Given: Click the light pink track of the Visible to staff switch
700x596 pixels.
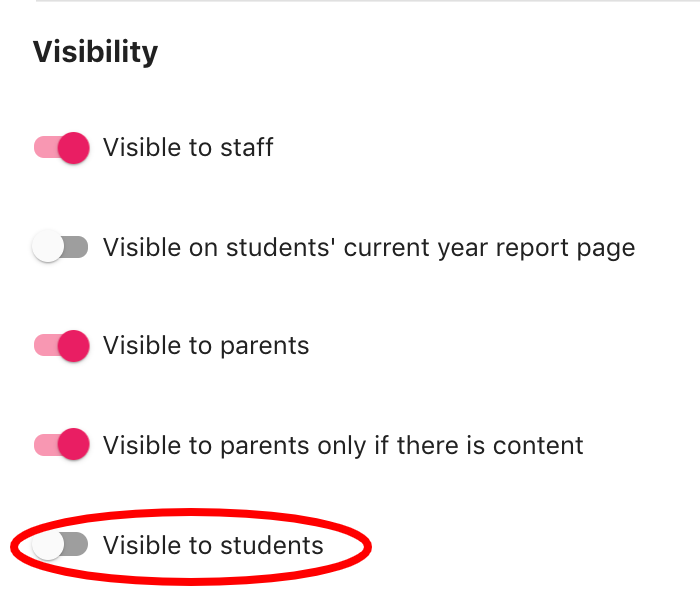Looking at the screenshot, I should point(44,148).
